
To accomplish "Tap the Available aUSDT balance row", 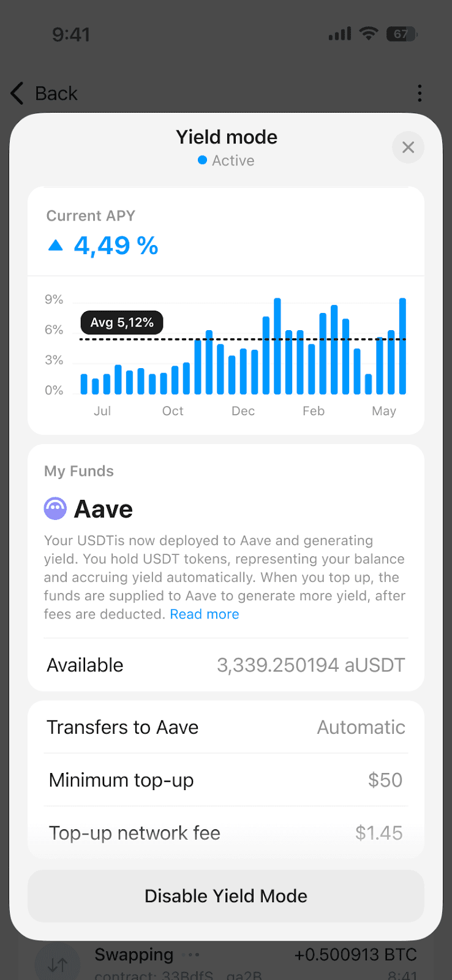I will coord(226,665).
